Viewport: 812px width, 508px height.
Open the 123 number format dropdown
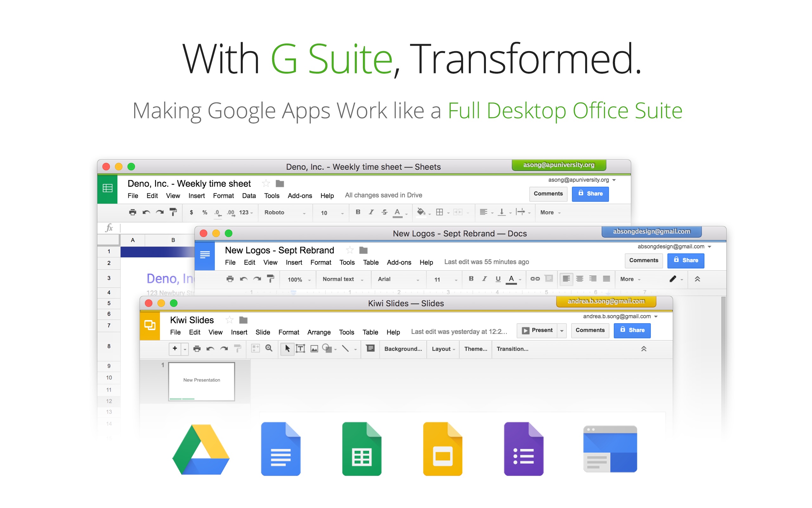pyautogui.click(x=246, y=212)
